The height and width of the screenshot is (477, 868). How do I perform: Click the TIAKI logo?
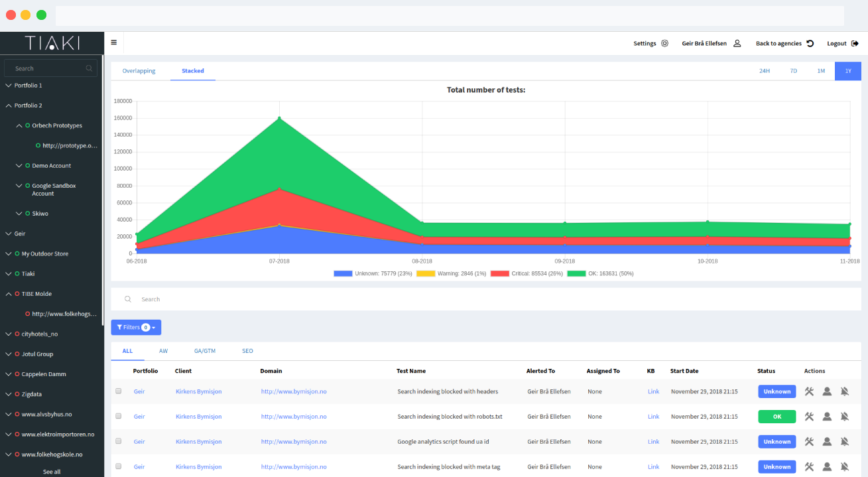pos(52,43)
